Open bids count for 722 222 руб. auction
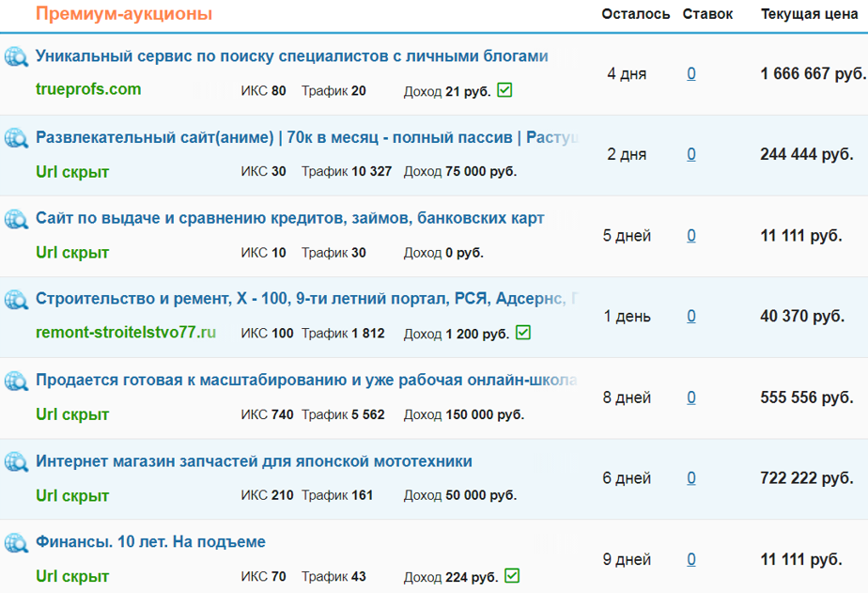This screenshot has height=593, width=868. 691,477
